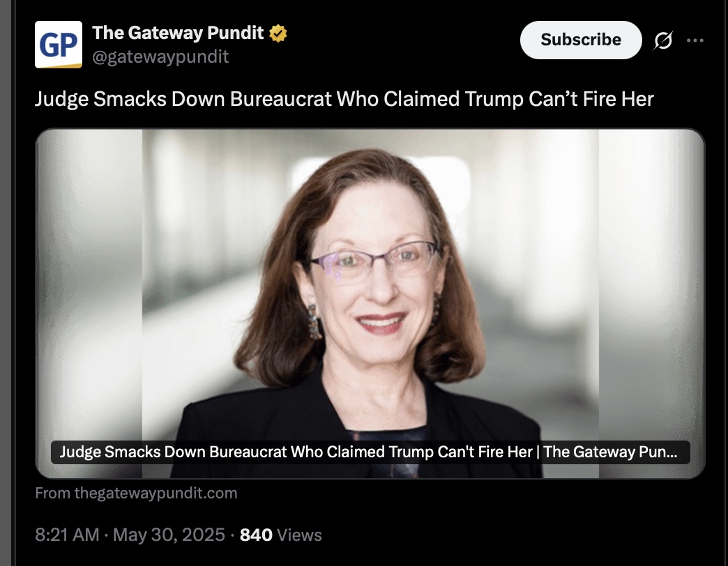Open the GP profile avatar
This screenshot has width=728, height=566.
tap(59, 45)
